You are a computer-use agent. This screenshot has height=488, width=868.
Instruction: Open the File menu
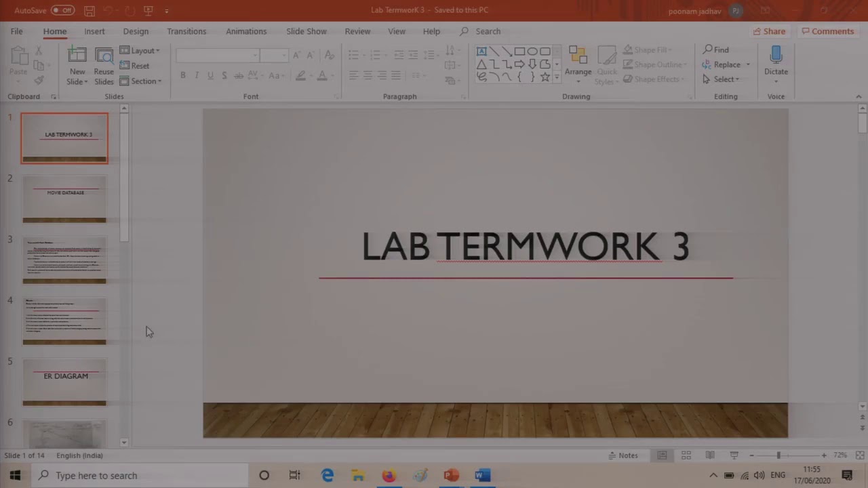pos(16,31)
